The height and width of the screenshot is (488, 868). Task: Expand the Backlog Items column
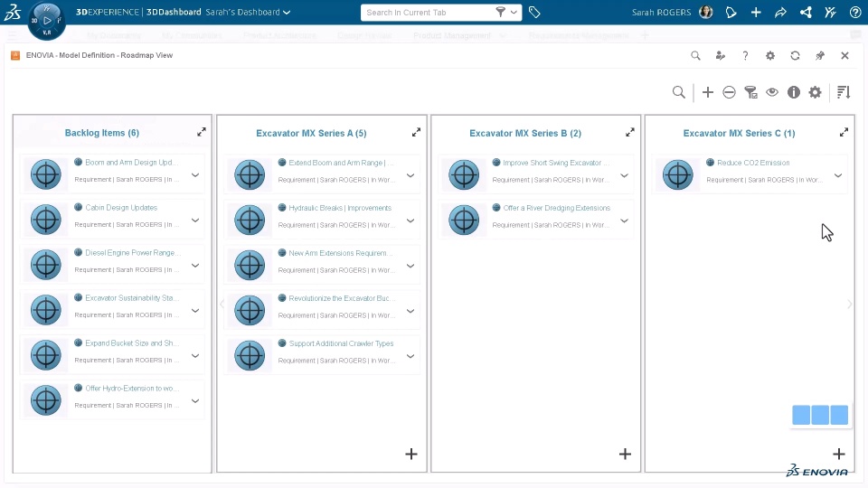click(x=202, y=132)
